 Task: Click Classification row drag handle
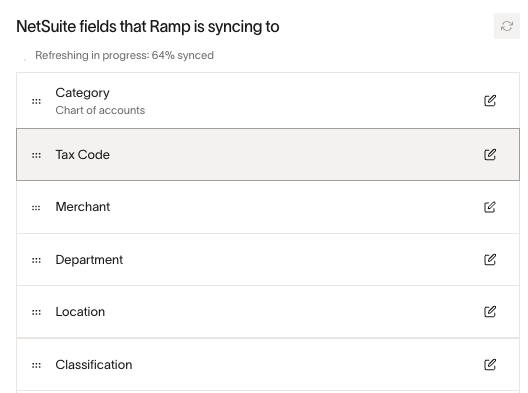(36, 365)
